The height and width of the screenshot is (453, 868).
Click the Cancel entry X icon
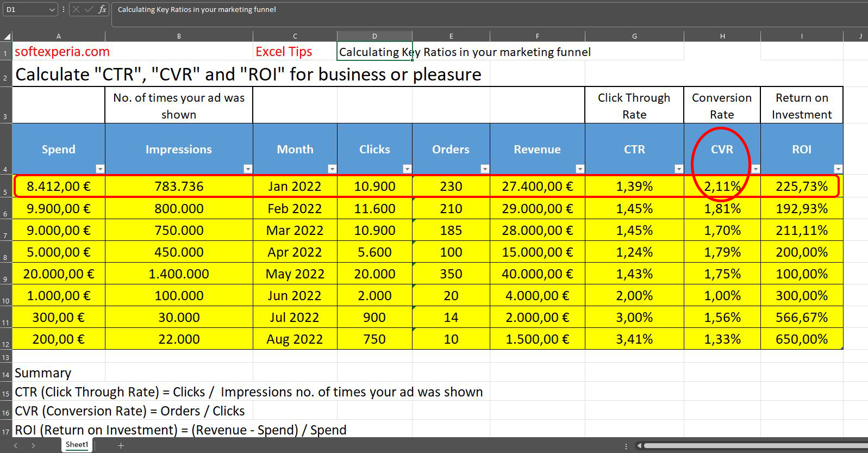coord(76,10)
